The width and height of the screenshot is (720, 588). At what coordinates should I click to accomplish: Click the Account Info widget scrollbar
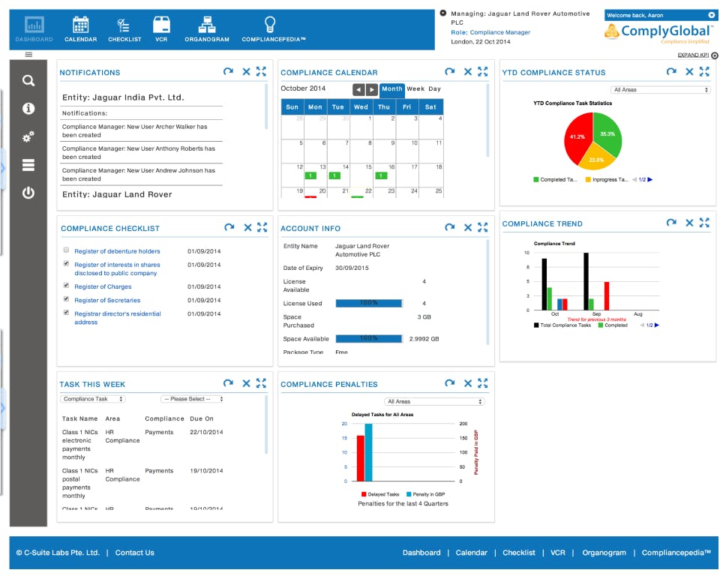point(487,292)
